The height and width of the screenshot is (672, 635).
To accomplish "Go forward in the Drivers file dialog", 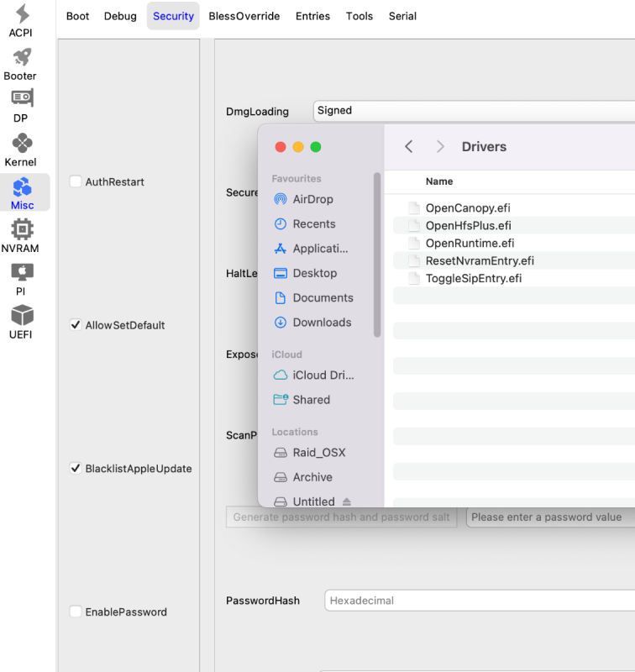I will click(440, 146).
